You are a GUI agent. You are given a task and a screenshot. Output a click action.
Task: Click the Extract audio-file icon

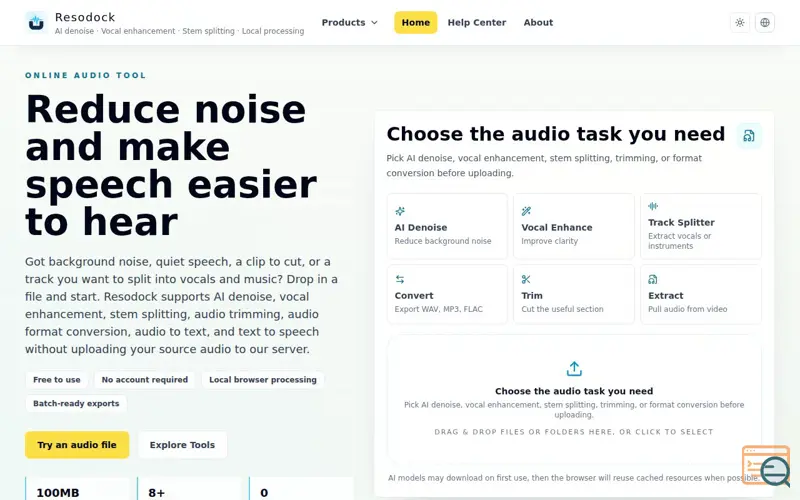click(x=653, y=279)
